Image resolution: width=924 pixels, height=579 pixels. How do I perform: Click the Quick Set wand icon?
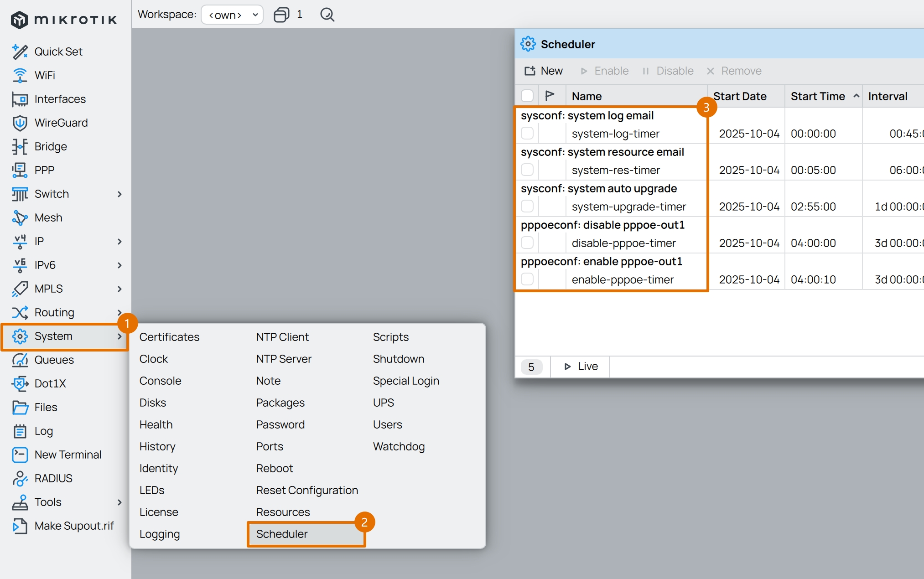20,52
